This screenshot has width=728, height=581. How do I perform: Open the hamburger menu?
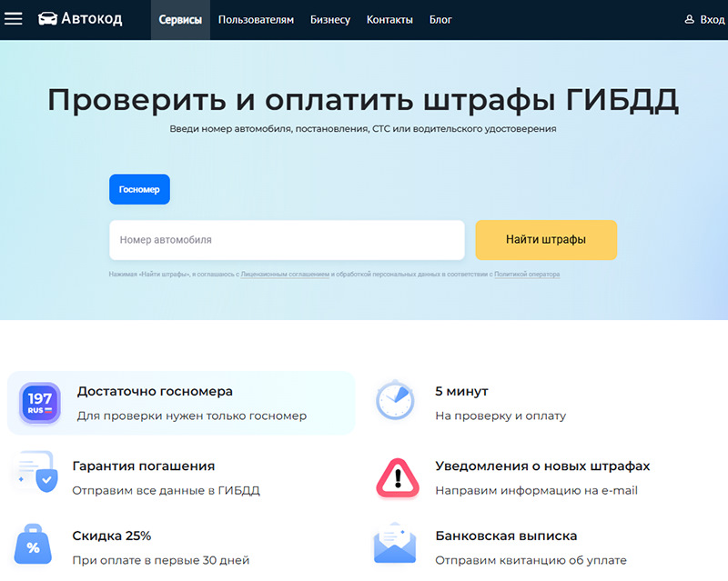point(14,19)
